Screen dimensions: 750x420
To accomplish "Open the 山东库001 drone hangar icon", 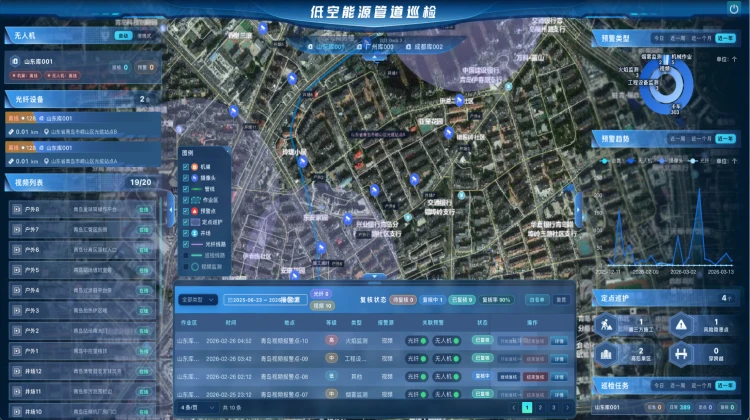I will pyautogui.click(x=15, y=61).
